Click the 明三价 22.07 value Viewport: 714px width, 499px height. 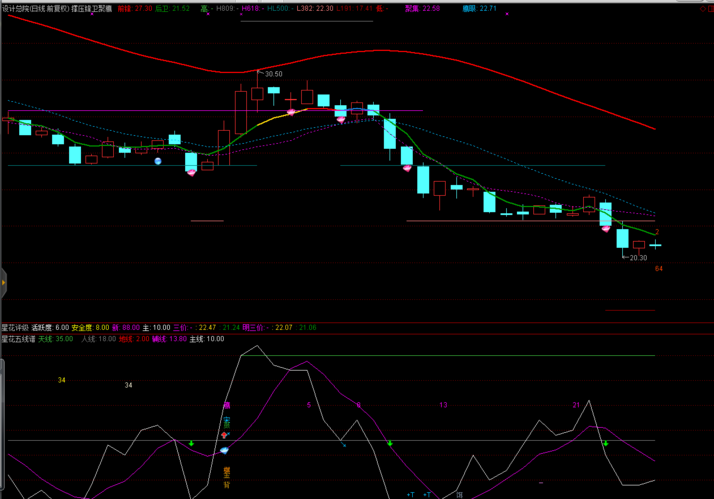coord(284,327)
